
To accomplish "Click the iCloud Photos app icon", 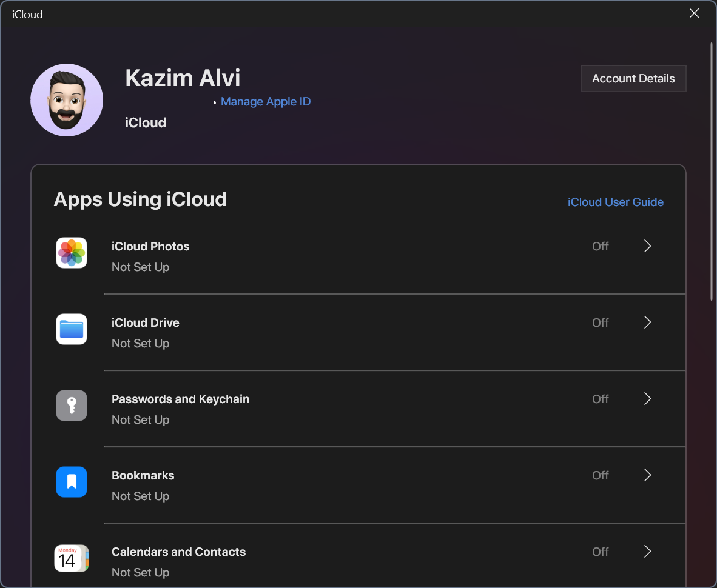I will pos(72,253).
